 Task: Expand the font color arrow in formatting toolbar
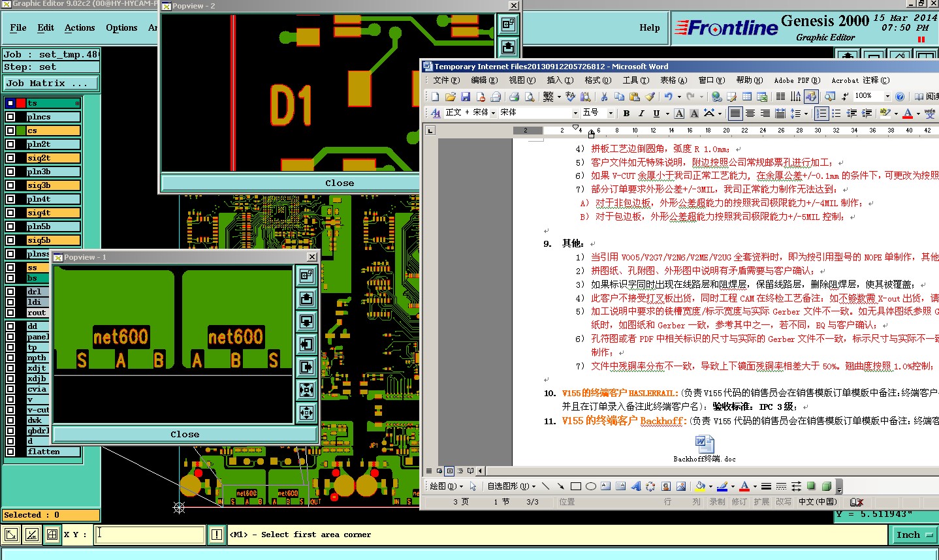917,114
